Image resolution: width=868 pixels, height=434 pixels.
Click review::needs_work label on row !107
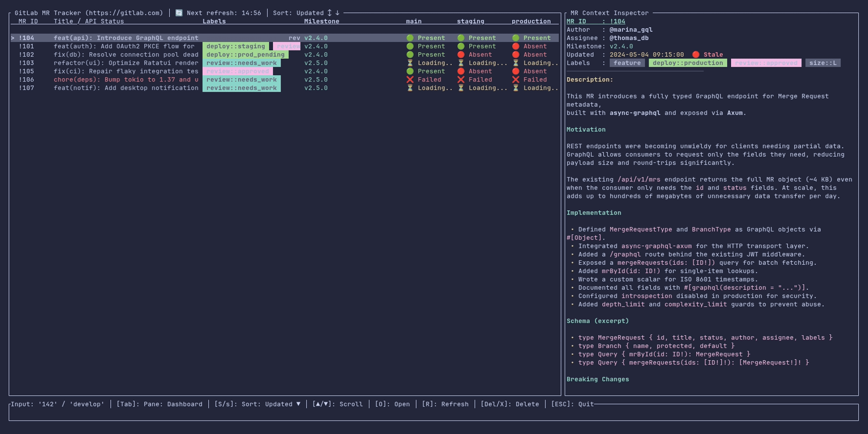[242, 88]
